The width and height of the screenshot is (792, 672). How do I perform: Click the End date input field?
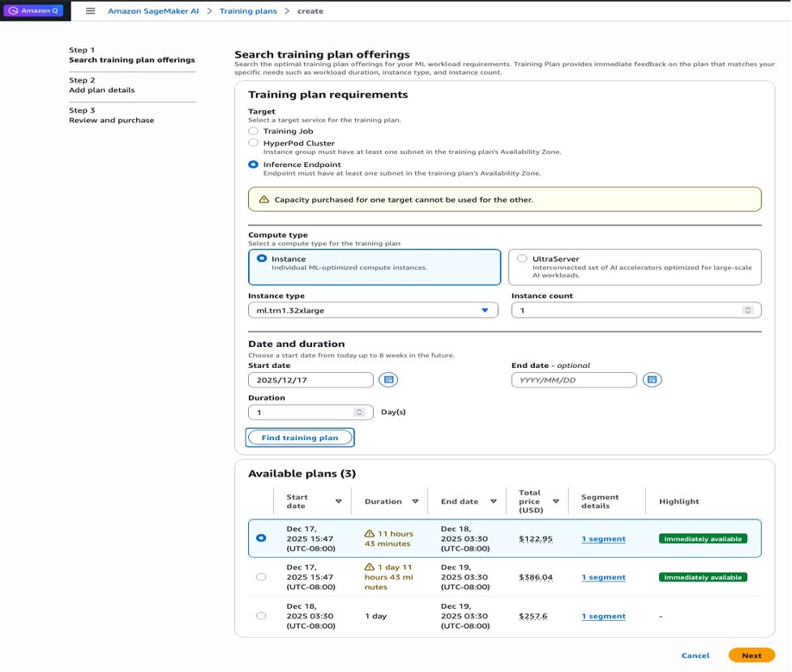573,379
